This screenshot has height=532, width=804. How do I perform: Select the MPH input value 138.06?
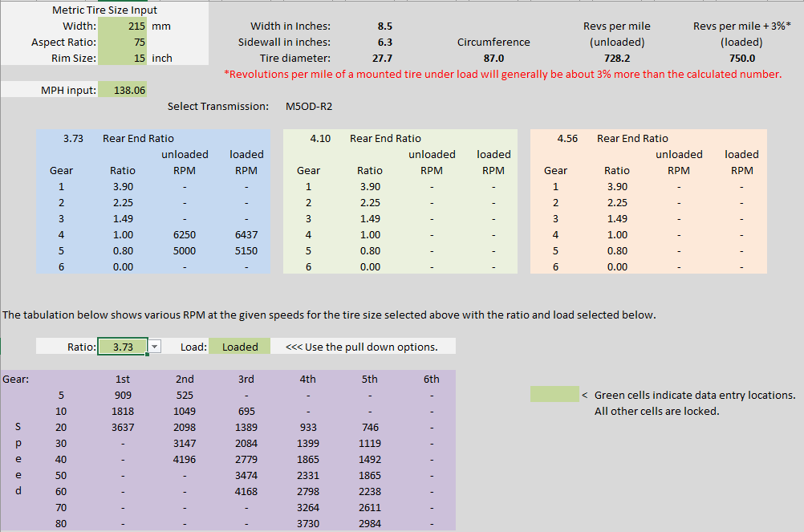click(123, 91)
